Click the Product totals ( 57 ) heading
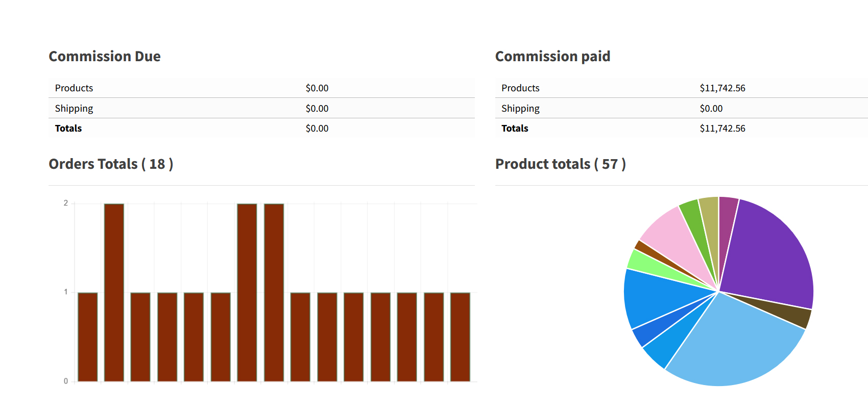 coord(560,164)
